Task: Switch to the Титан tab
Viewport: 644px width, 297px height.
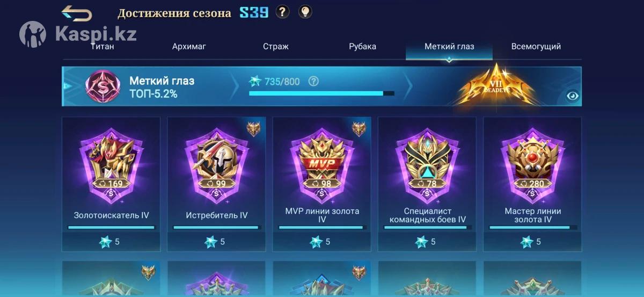Action: [102, 47]
